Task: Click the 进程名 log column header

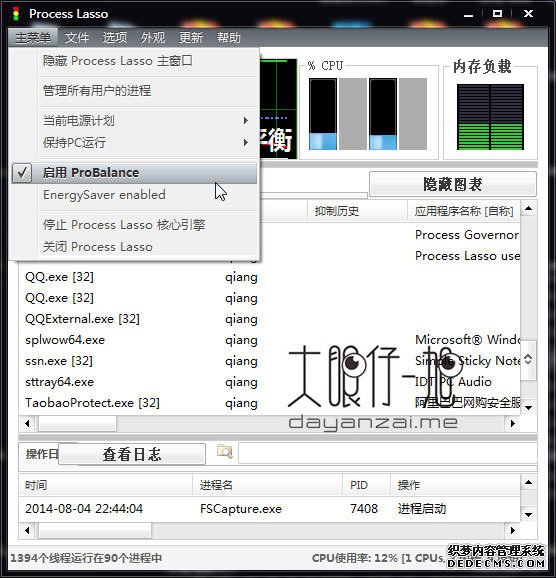Action: [x=268, y=485]
